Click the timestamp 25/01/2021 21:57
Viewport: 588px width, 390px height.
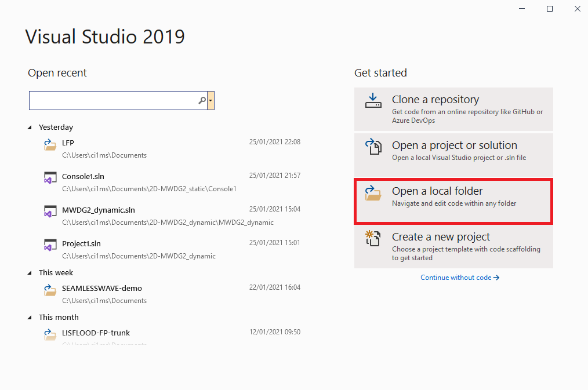point(275,176)
